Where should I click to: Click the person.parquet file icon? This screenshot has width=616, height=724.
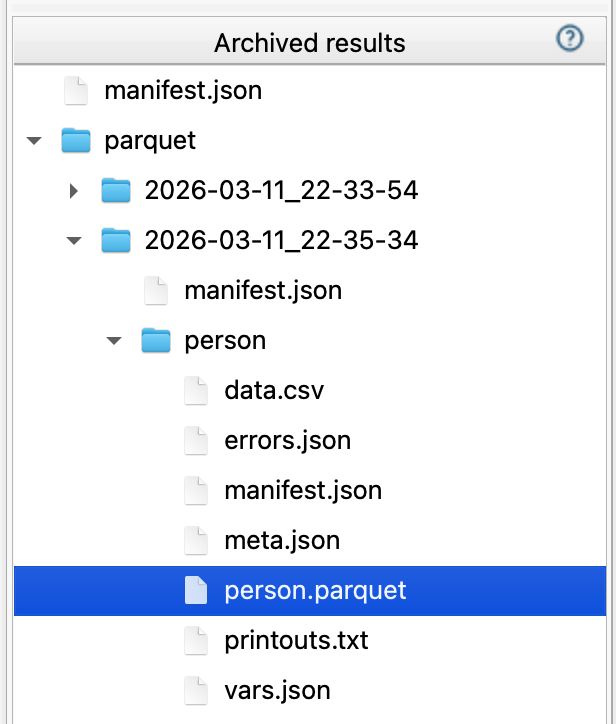click(x=196, y=590)
